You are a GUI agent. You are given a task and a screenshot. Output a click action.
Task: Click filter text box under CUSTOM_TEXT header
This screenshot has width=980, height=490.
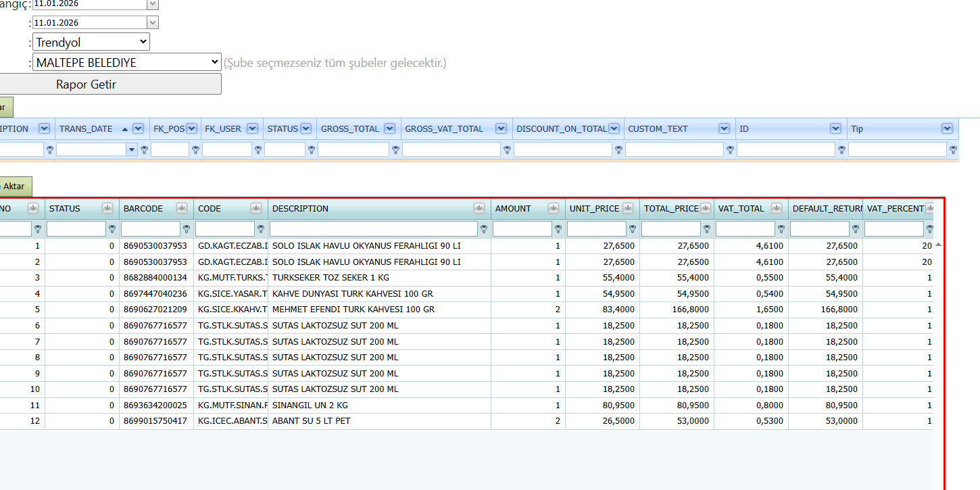point(675,150)
